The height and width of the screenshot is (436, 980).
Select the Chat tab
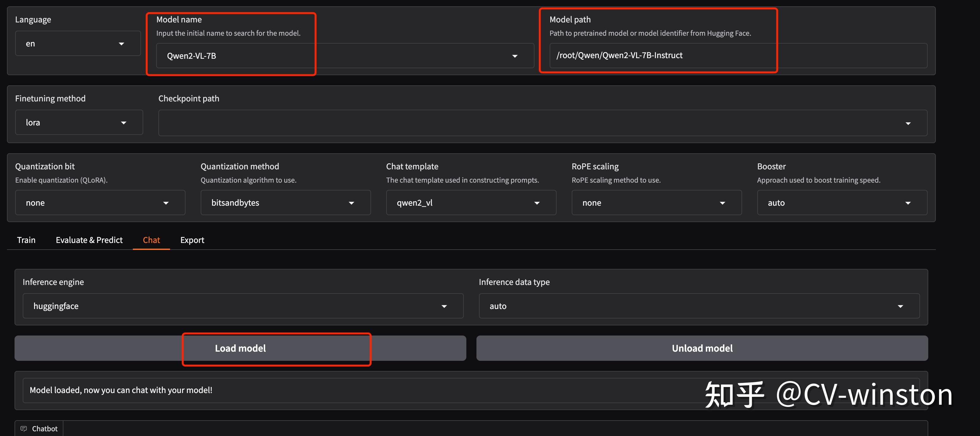pos(151,240)
